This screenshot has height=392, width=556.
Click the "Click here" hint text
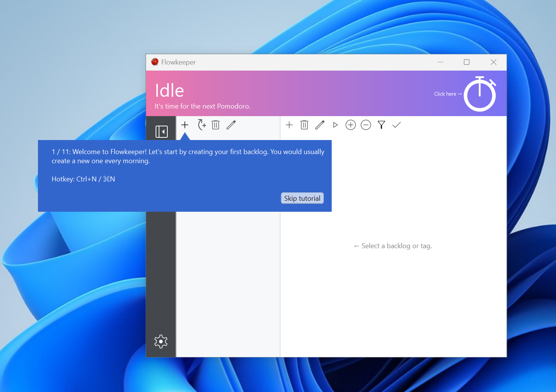point(445,94)
